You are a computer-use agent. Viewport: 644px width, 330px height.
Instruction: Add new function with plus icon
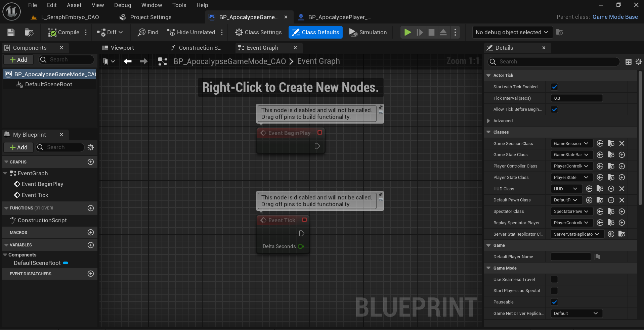(x=91, y=208)
